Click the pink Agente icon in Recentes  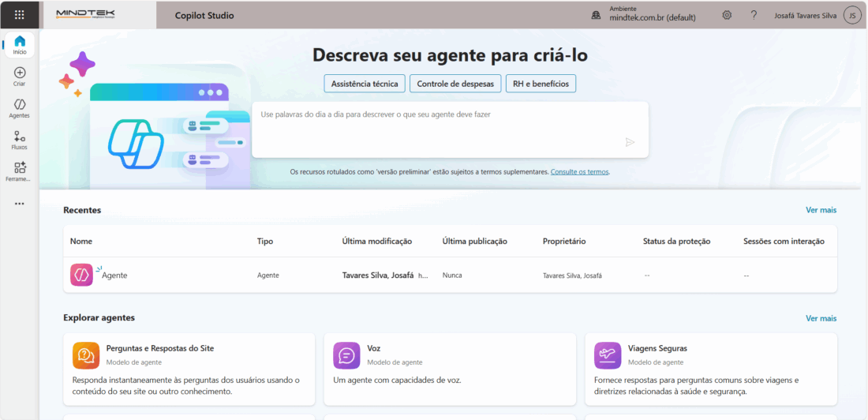coord(81,275)
